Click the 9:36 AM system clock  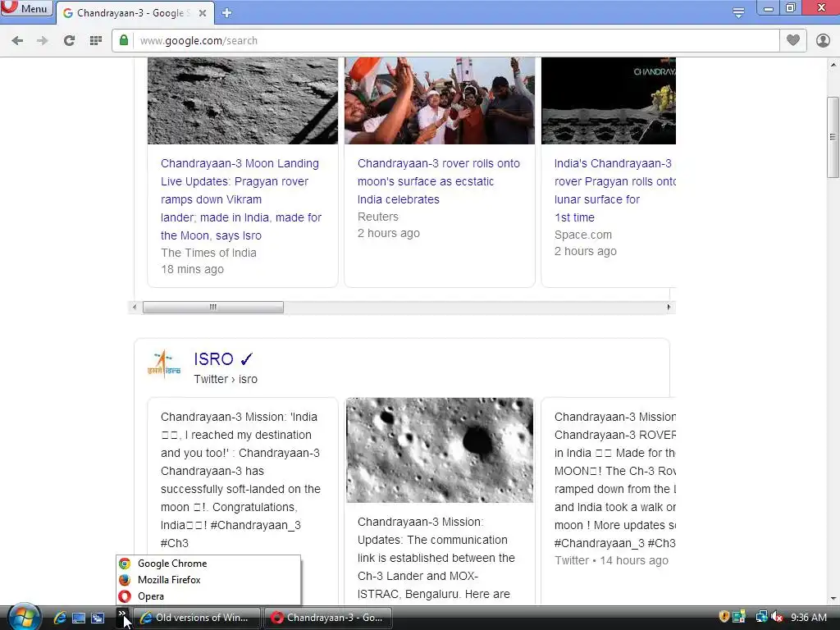point(809,617)
